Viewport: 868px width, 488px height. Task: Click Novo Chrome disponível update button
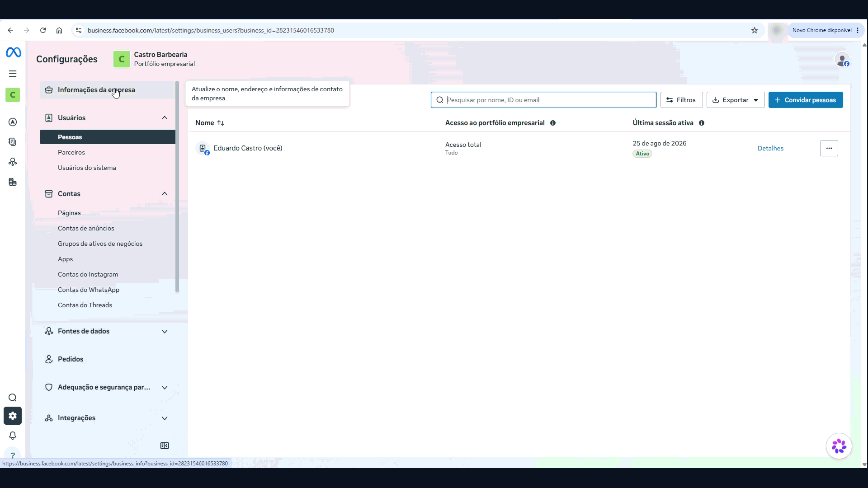coord(826,30)
